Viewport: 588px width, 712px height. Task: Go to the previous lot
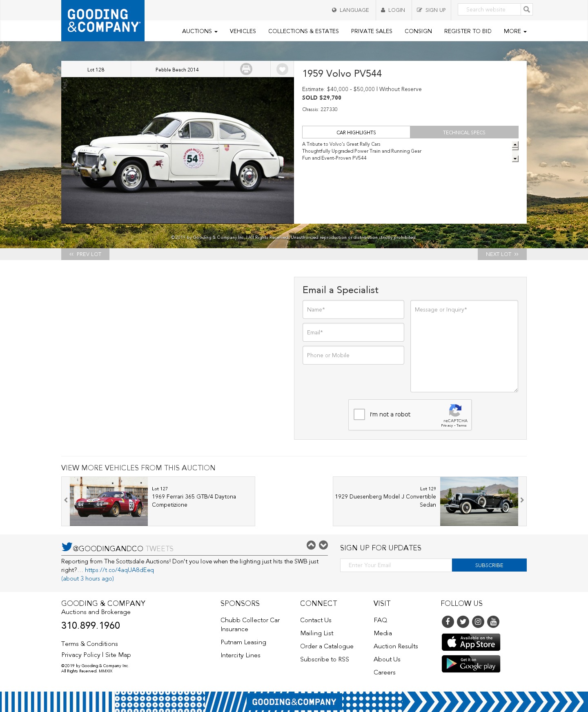pyautogui.click(x=85, y=254)
